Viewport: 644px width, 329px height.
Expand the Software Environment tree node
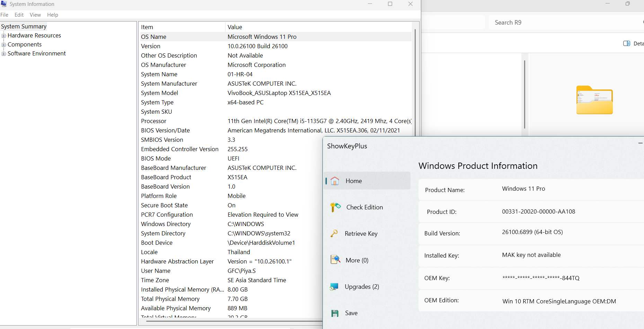point(4,54)
